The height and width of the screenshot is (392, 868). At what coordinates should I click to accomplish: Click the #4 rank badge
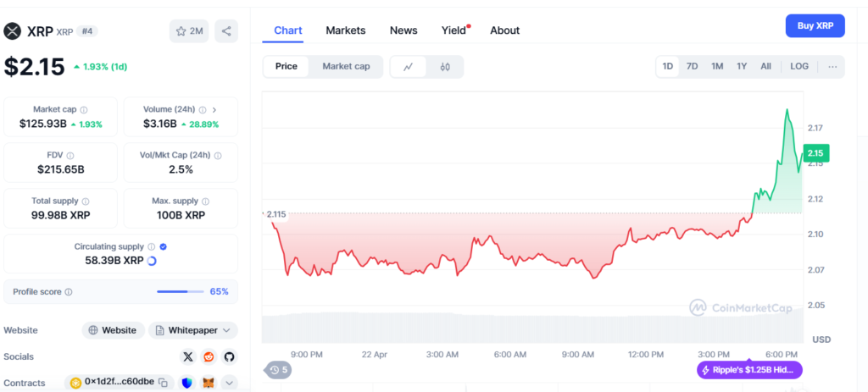click(x=87, y=31)
